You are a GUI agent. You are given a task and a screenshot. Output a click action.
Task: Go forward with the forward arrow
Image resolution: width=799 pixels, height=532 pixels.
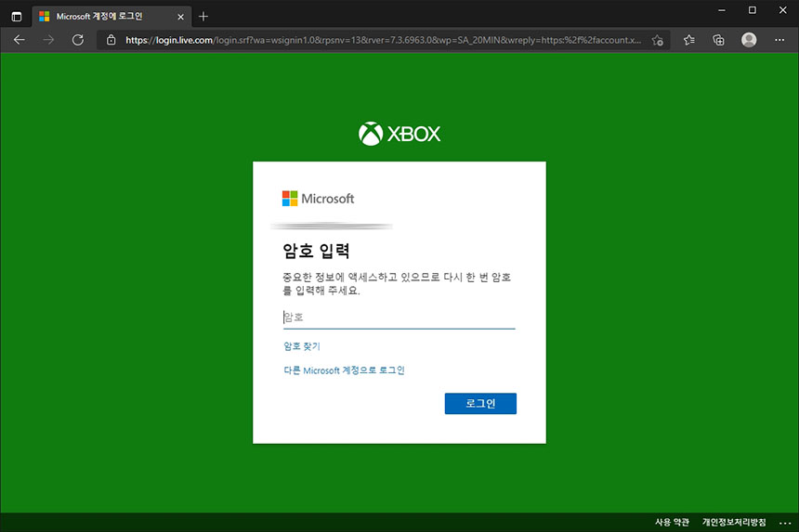48,40
